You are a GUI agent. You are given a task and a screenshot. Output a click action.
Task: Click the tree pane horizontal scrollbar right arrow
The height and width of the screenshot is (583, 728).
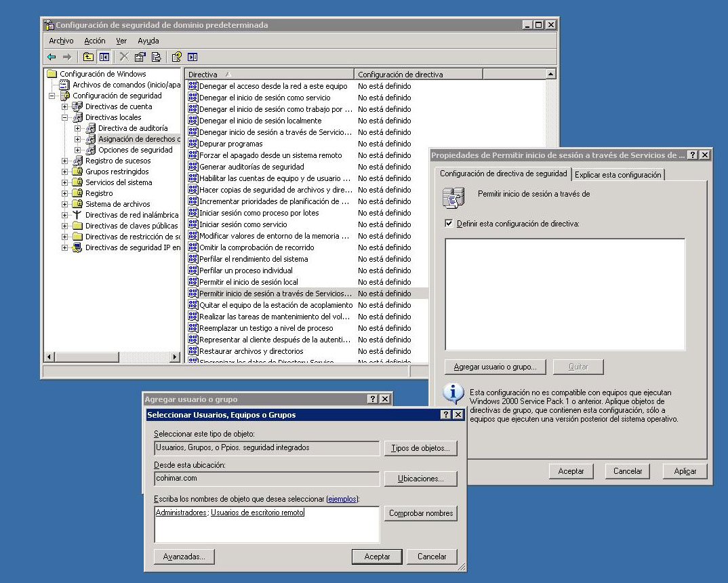click(175, 357)
